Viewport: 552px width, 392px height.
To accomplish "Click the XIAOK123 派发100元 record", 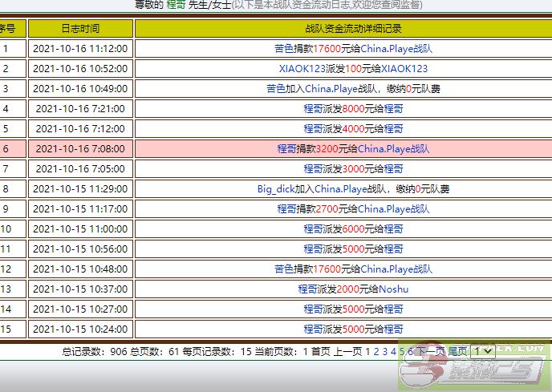I will pos(353,68).
